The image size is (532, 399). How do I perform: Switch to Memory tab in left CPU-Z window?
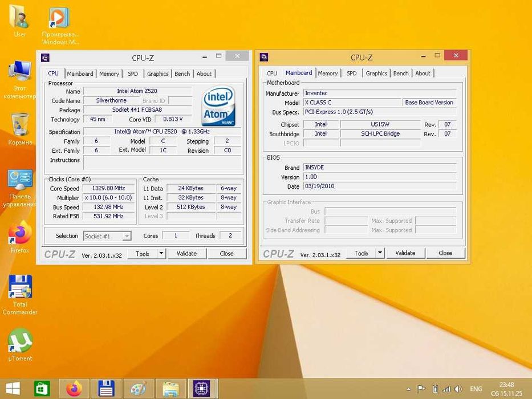109,74
